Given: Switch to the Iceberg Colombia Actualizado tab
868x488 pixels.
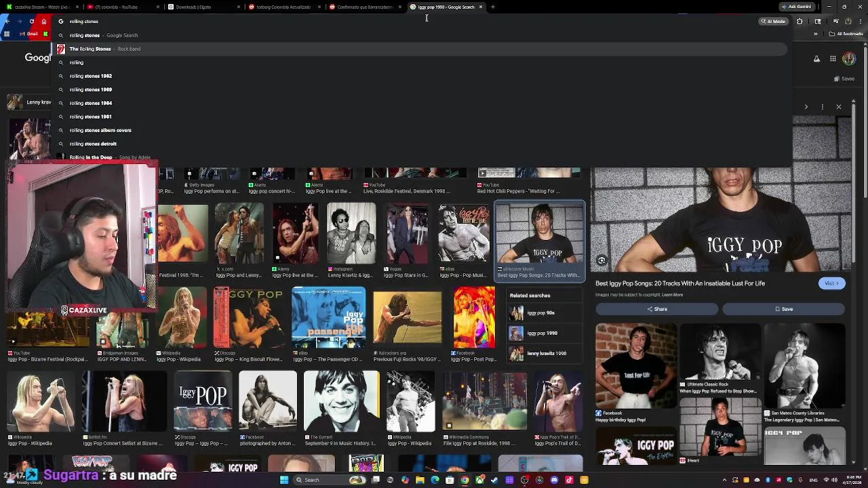Looking at the screenshot, I should [283, 7].
